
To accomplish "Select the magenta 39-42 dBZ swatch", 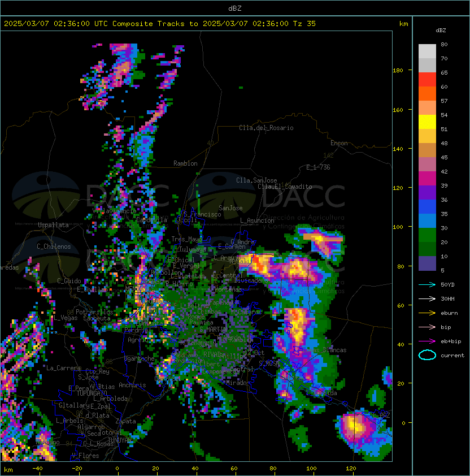I will pyautogui.click(x=427, y=179).
